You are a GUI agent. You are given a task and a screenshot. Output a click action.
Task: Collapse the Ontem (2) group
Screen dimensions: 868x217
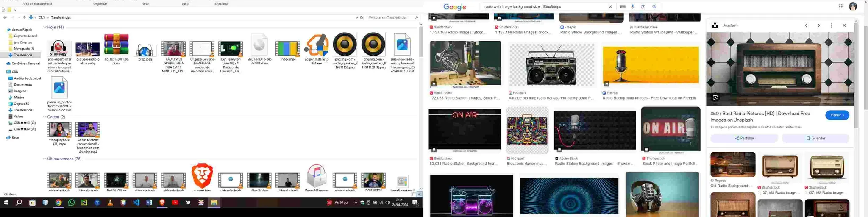click(45, 117)
